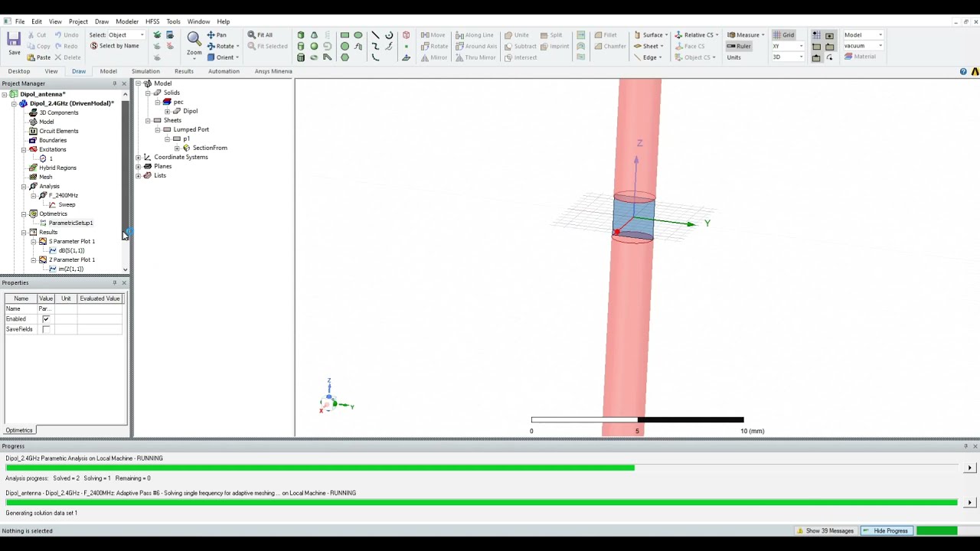Click Select by Name
Image resolution: width=980 pixels, height=551 pixels.
tap(114, 46)
